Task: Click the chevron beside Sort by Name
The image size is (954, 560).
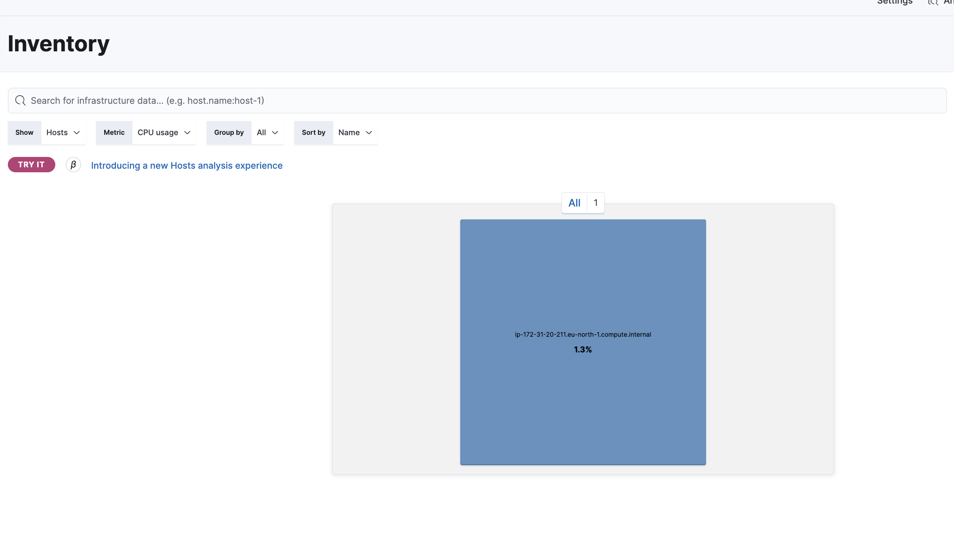Action: coord(369,133)
